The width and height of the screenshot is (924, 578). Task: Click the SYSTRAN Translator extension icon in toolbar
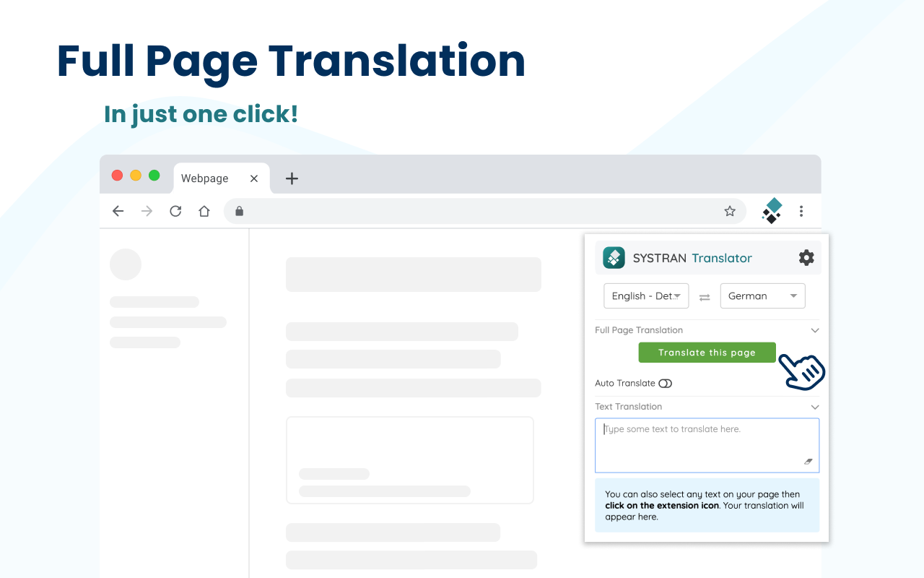click(771, 210)
